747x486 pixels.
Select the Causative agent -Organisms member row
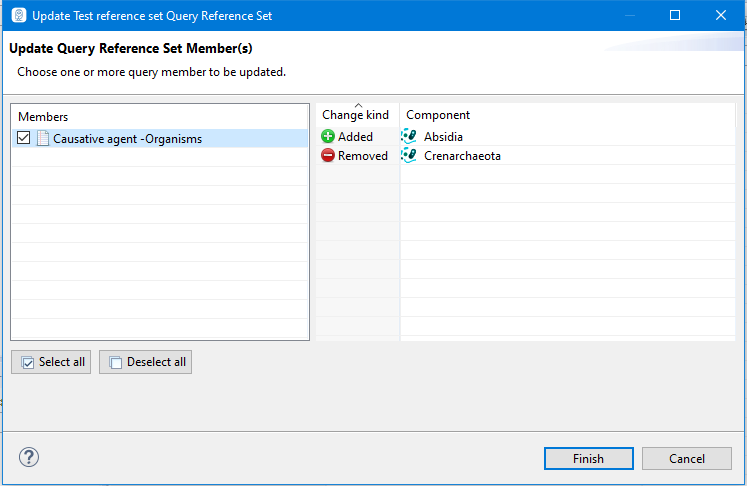point(127,139)
